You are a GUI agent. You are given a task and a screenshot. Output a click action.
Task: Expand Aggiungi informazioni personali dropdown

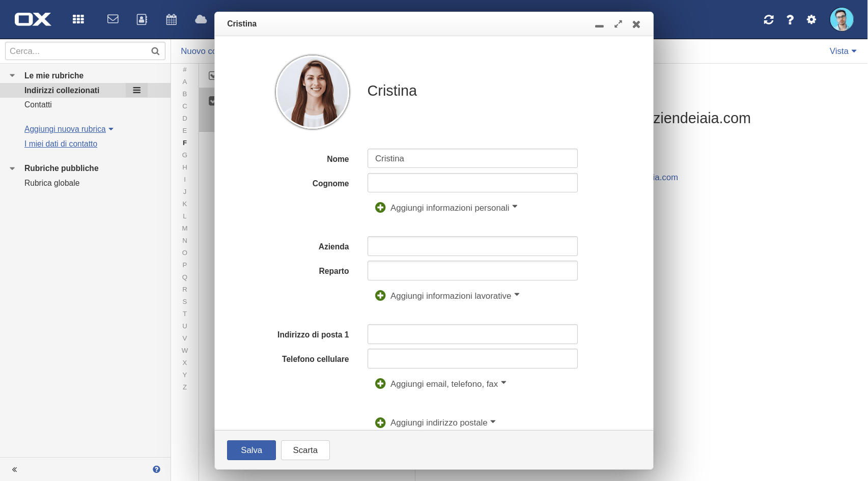pos(454,208)
